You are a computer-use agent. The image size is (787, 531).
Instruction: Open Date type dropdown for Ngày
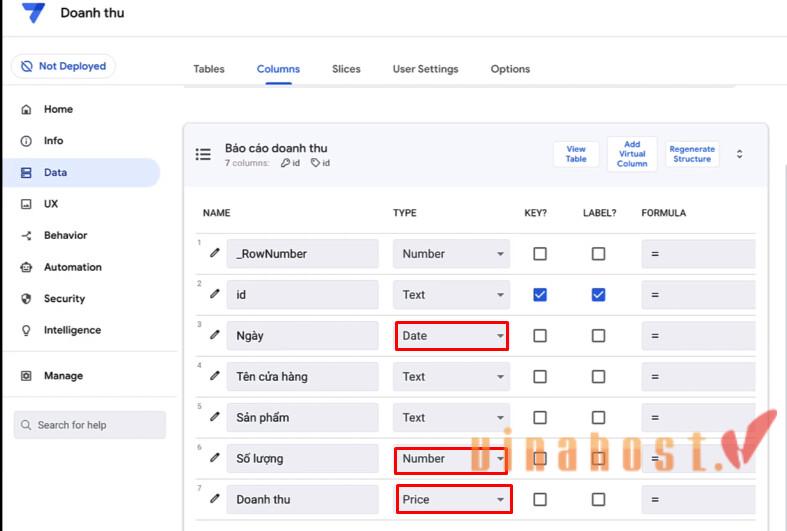coord(451,336)
